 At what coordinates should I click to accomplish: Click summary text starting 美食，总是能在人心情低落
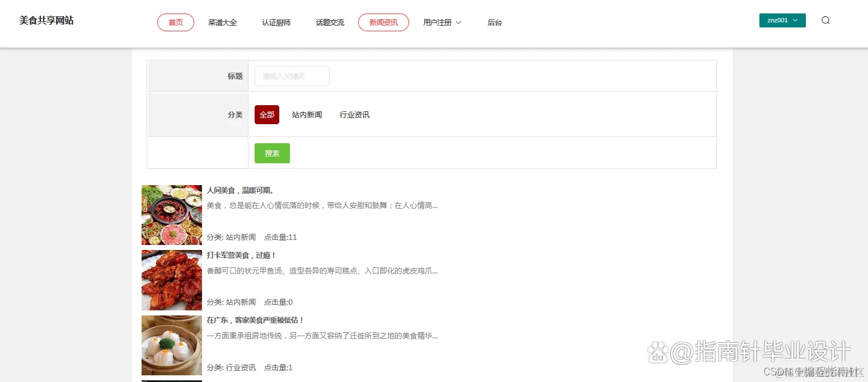tap(322, 206)
